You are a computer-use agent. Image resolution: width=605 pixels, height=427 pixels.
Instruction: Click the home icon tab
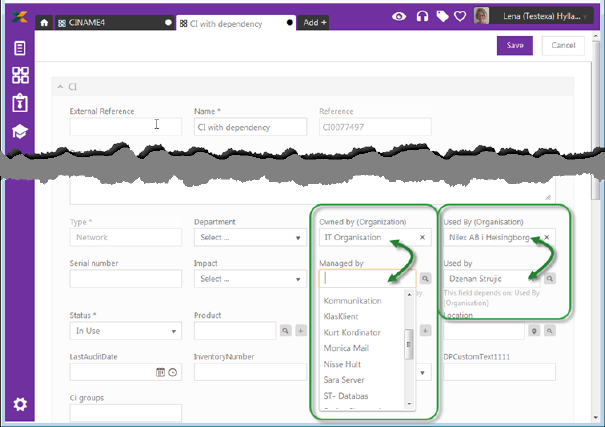click(x=44, y=20)
